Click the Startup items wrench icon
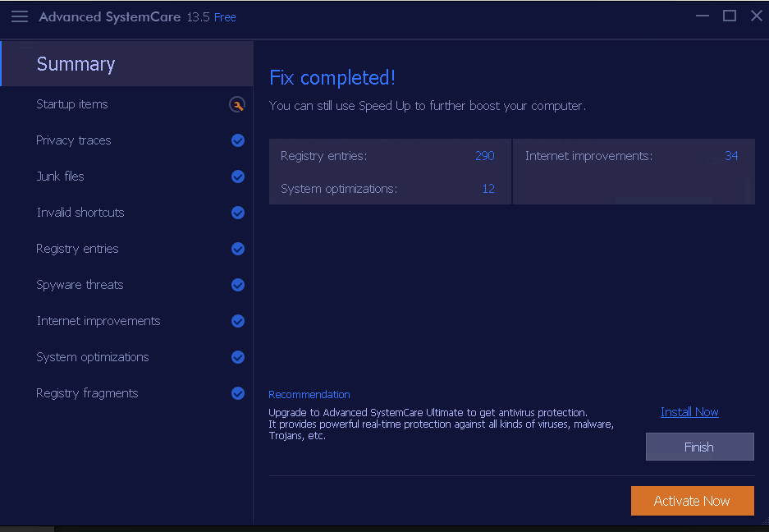 click(x=237, y=104)
